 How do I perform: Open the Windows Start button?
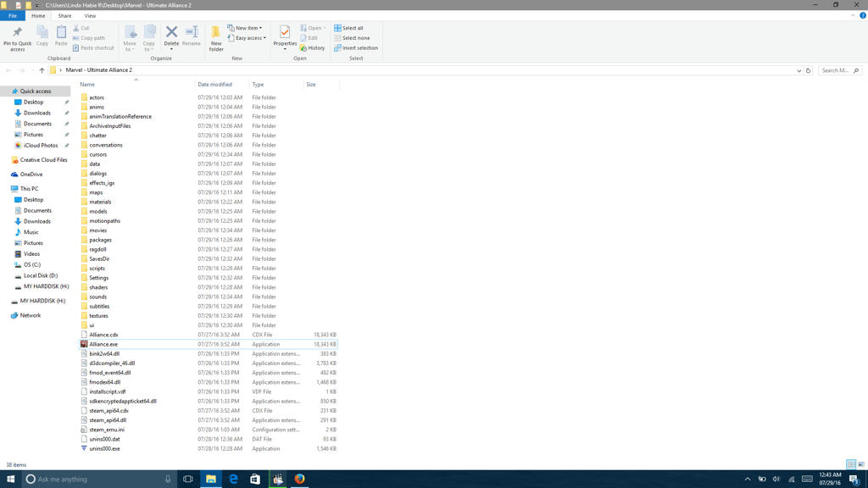[x=10, y=480]
